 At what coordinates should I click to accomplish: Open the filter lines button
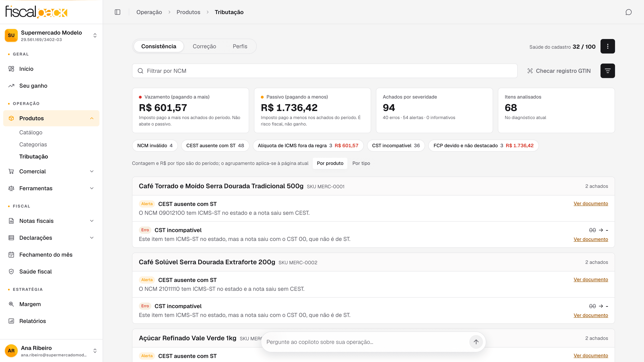608,71
